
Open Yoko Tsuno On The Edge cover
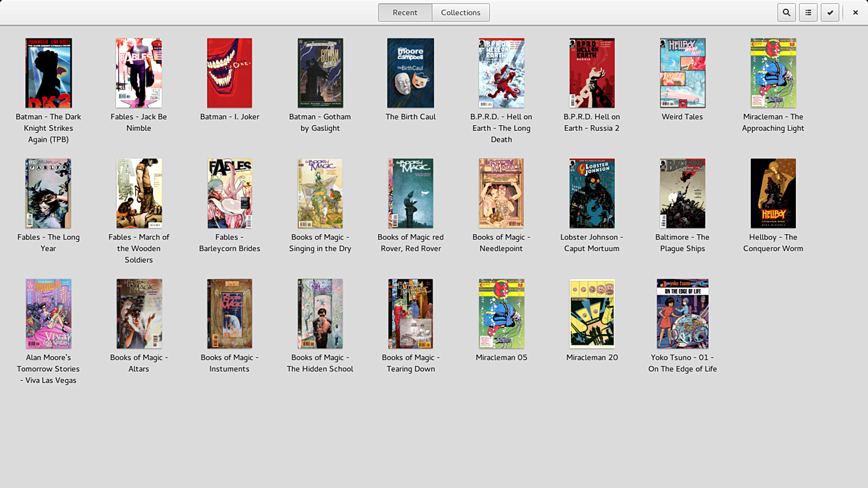(682, 314)
